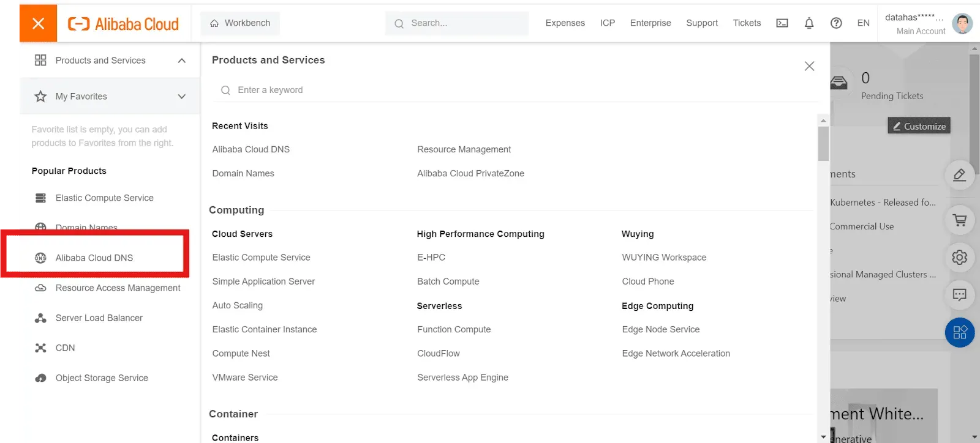
Task: Select Batch Compute
Action: tap(448, 281)
